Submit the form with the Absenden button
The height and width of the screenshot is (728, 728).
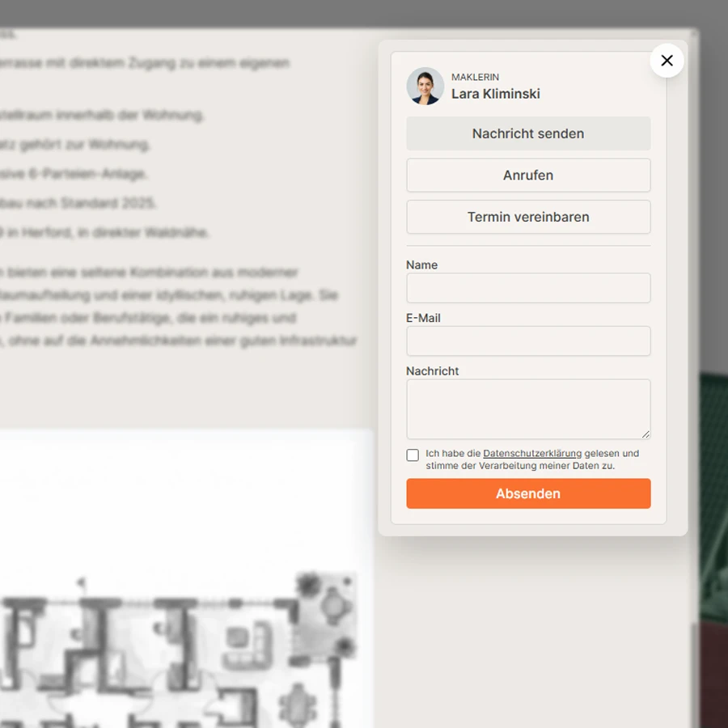[x=528, y=493]
